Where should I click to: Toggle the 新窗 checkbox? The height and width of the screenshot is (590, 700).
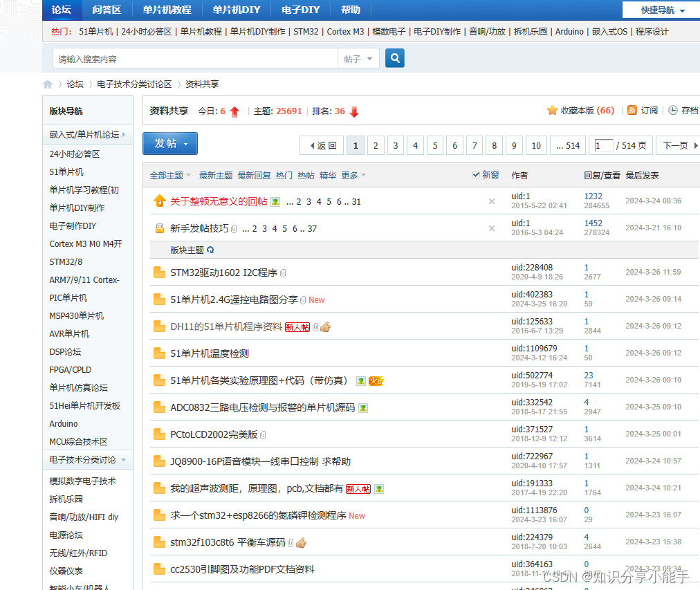tap(476, 174)
